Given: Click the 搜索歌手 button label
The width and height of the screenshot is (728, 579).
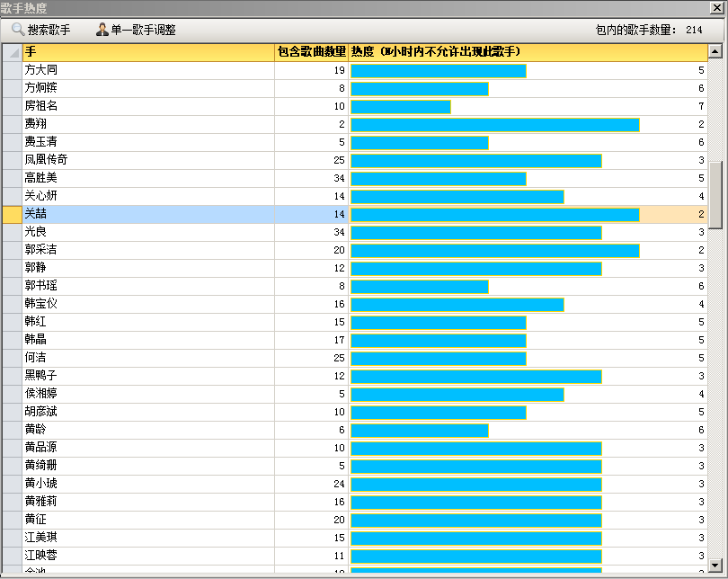Looking at the screenshot, I should [49, 30].
